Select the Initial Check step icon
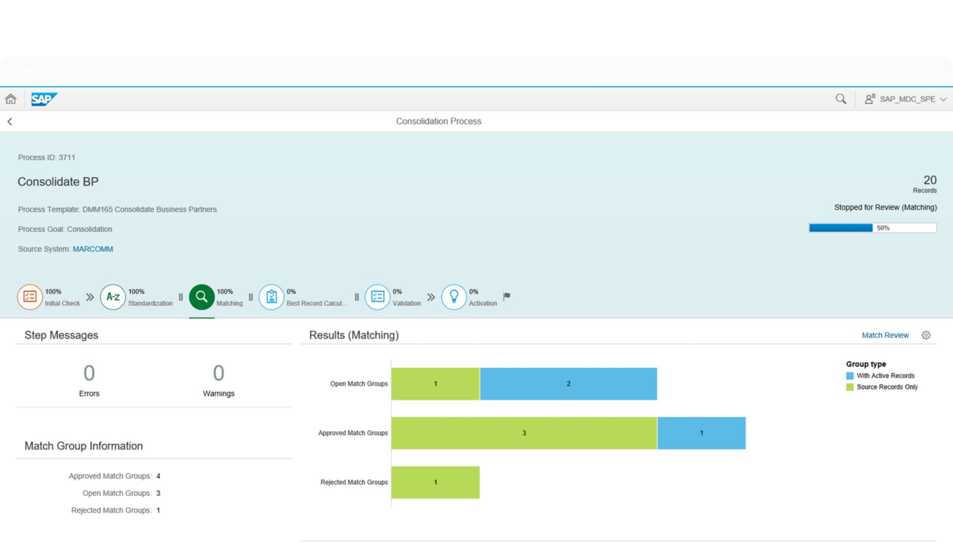 coord(30,297)
